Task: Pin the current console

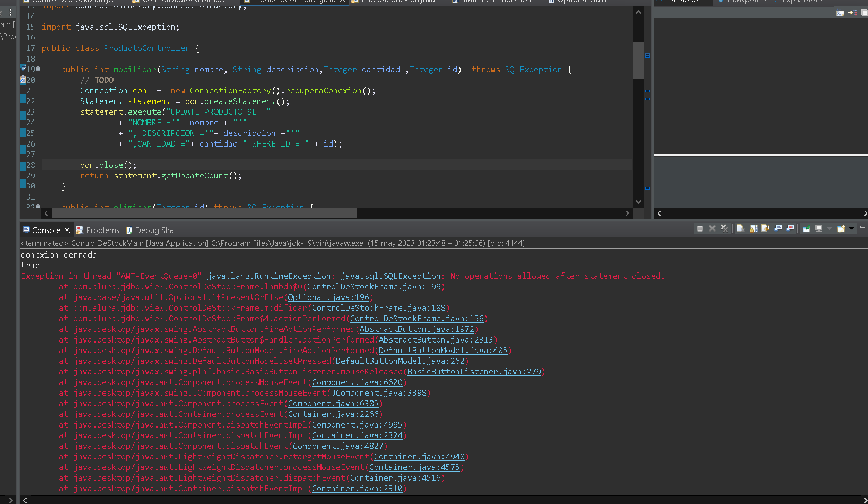Action: (x=806, y=228)
